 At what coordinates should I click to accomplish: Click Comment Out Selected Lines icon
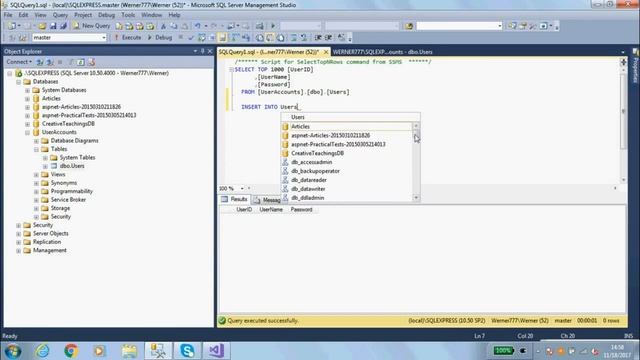pos(294,38)
